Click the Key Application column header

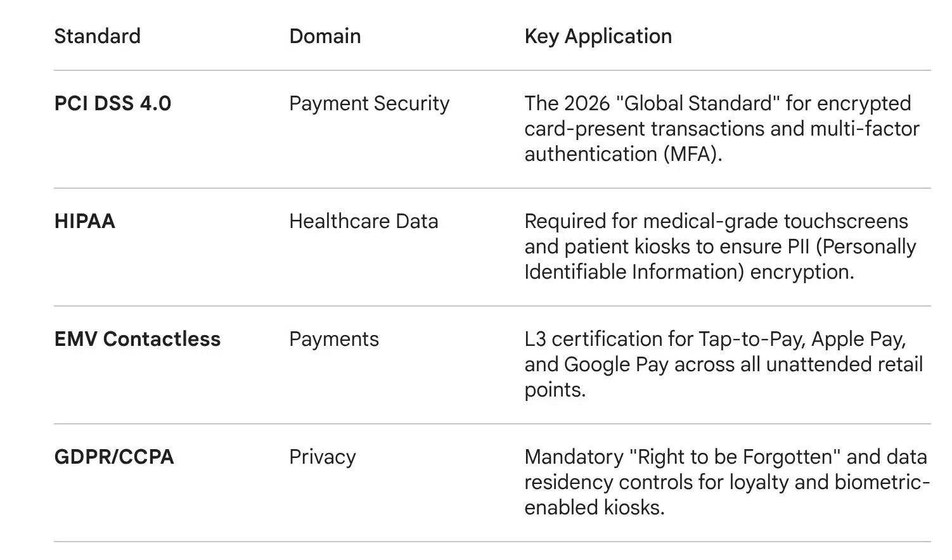point(598,36)
